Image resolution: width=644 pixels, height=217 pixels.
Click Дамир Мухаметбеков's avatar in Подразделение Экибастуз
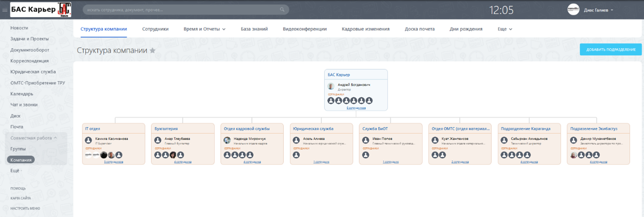pos(574,140)
